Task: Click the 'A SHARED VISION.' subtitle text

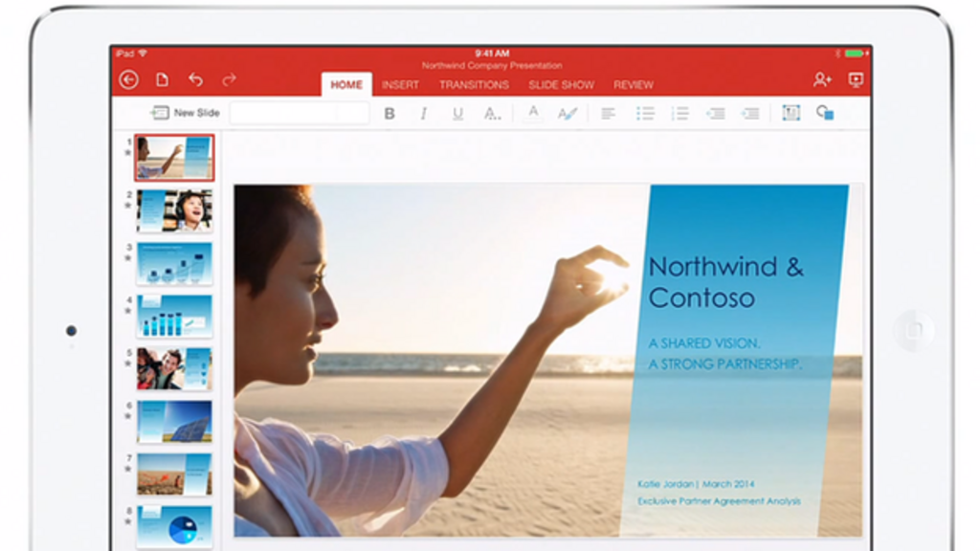Action: [x=704, y=343]
